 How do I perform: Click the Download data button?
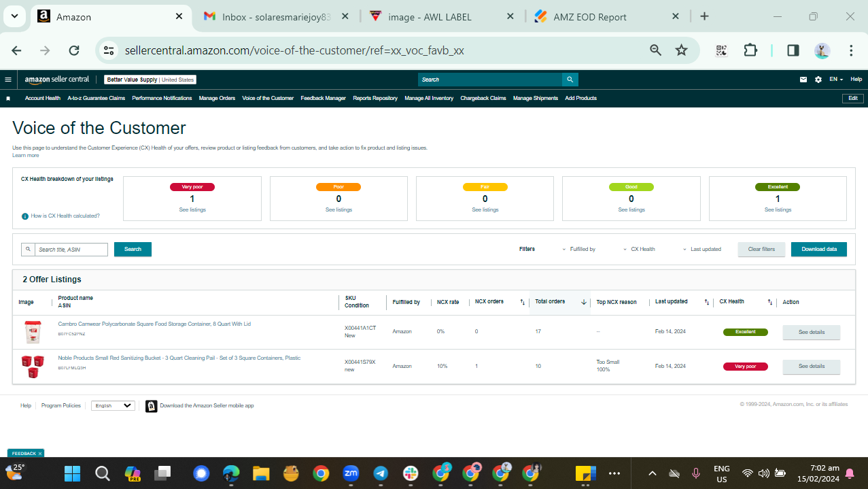[x=819, y=250]
